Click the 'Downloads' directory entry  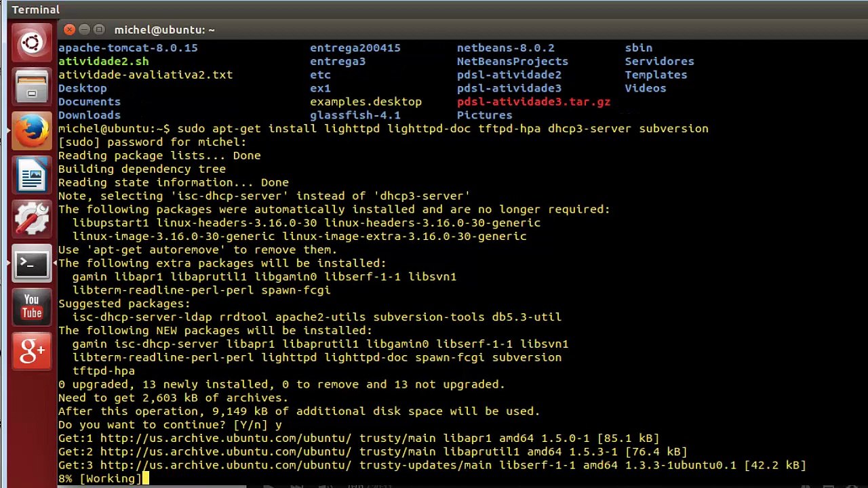coord(89,115)
